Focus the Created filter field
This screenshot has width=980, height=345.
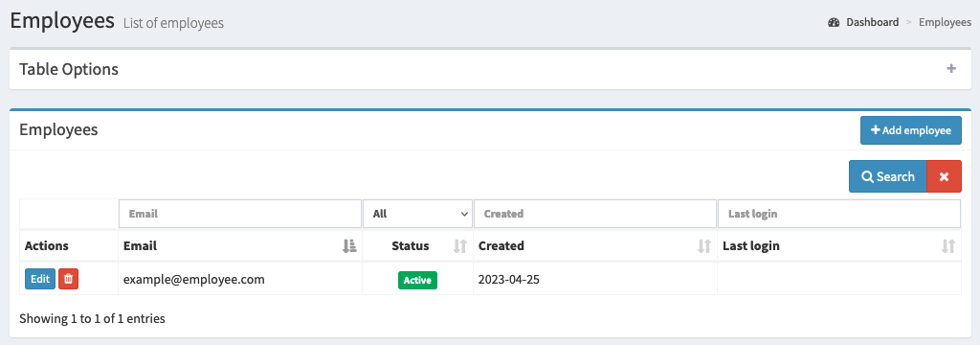(595, 214)
